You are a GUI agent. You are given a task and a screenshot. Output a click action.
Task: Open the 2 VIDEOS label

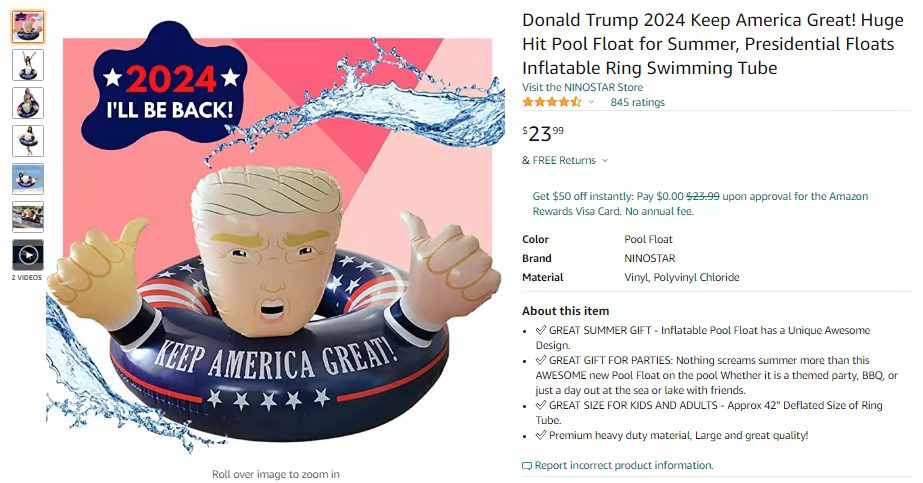[27, 277]
